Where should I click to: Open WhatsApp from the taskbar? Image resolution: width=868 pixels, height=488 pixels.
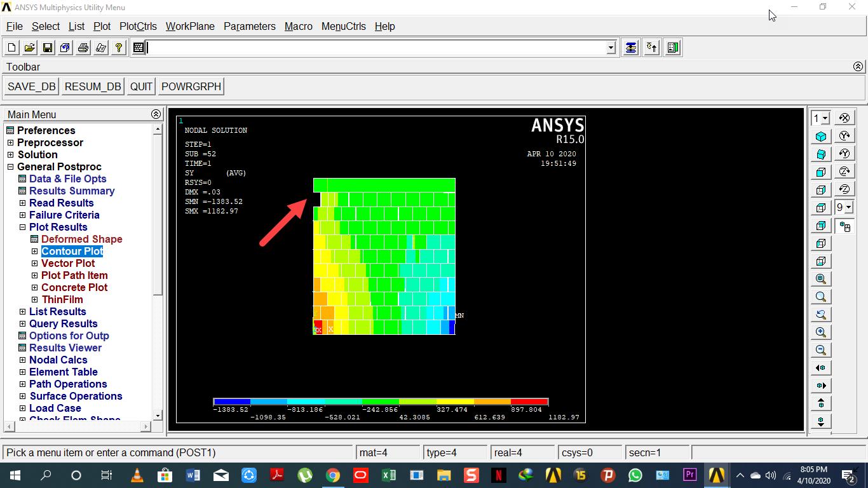(x=635, y=475)
